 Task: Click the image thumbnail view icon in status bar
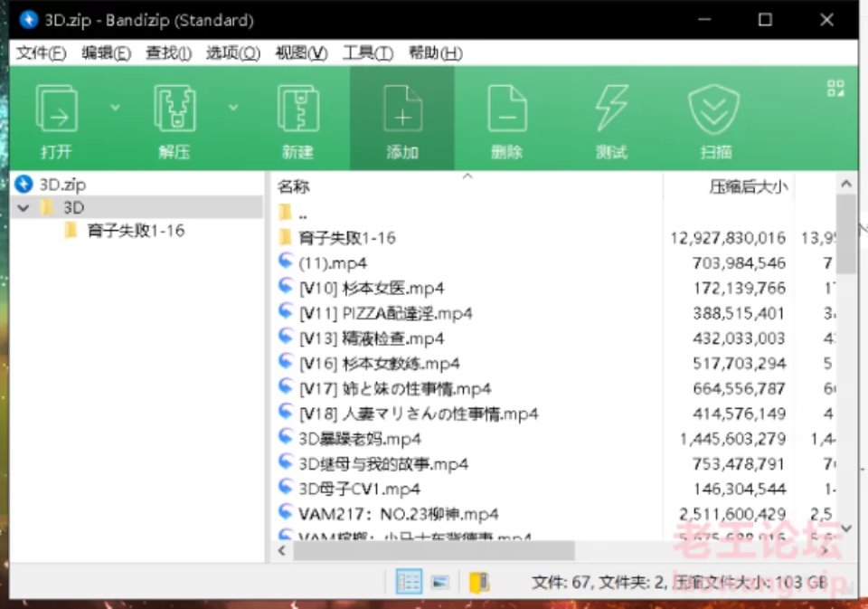click(440, 582)
